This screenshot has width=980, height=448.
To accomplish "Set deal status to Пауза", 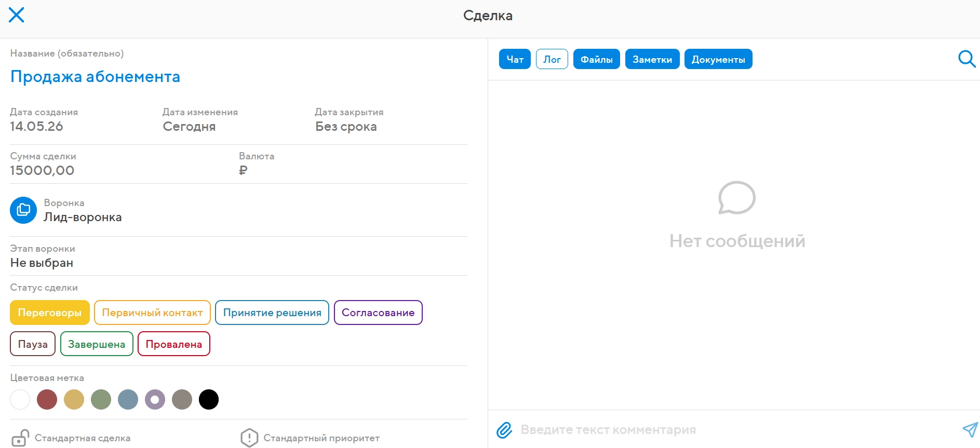I will point(33,344).
